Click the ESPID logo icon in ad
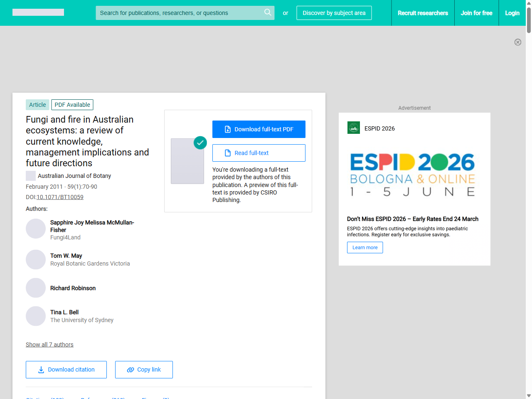This screenshot has width=532, height=399. (x=353, y=128)
